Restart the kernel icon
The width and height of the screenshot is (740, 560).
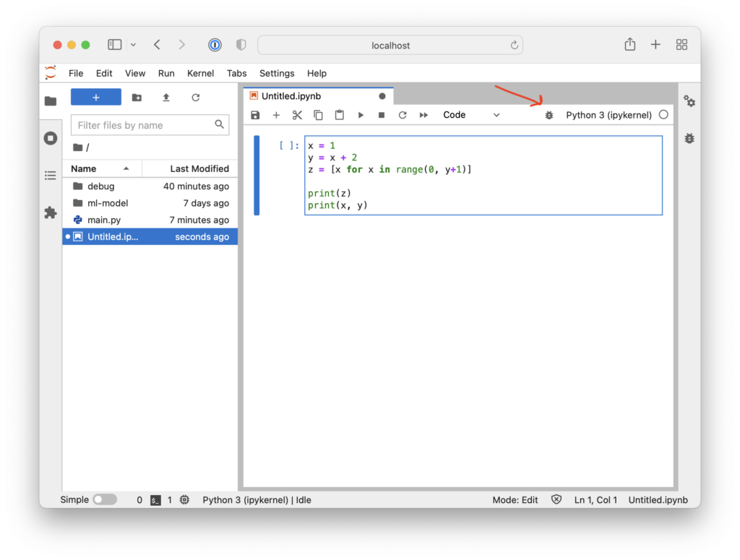(x=403, y=115)
